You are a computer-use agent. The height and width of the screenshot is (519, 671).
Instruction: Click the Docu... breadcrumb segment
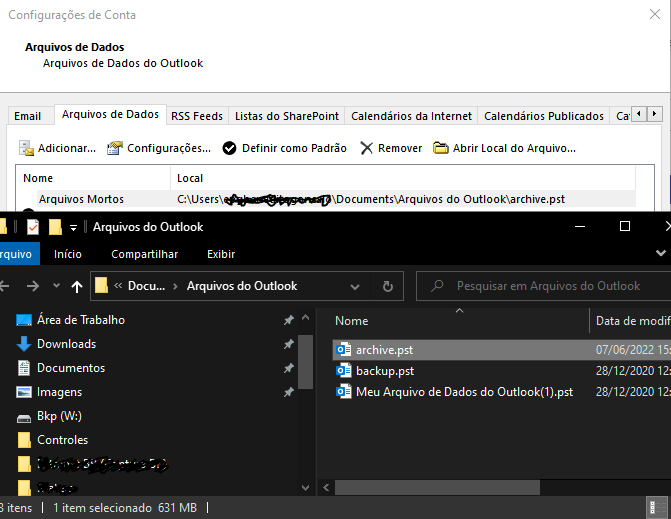coord(146,286)
